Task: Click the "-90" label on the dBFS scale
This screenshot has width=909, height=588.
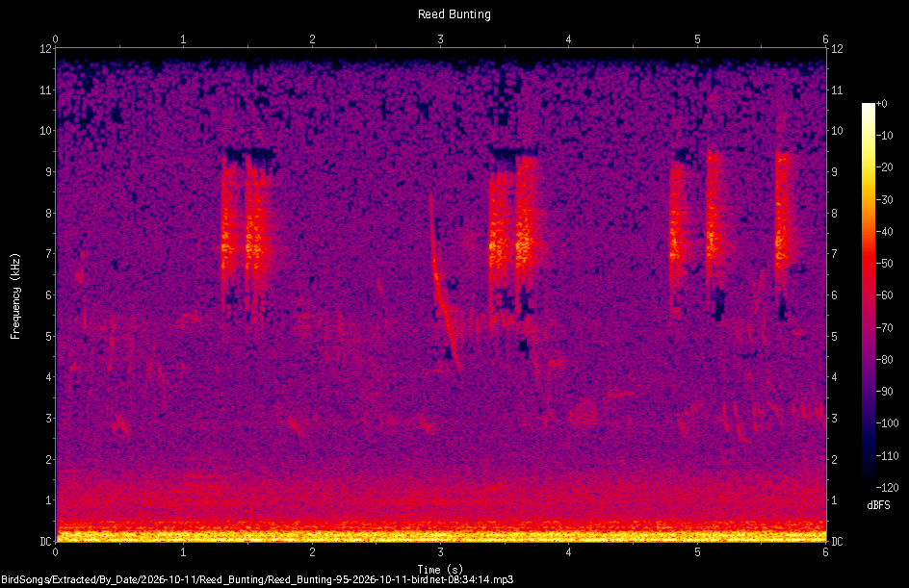Action: click(885, 392)
